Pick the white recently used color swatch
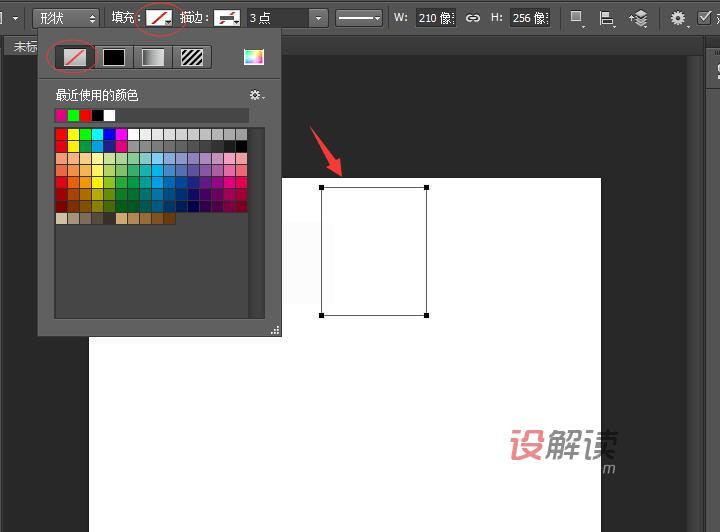 (x=109, y=115)
